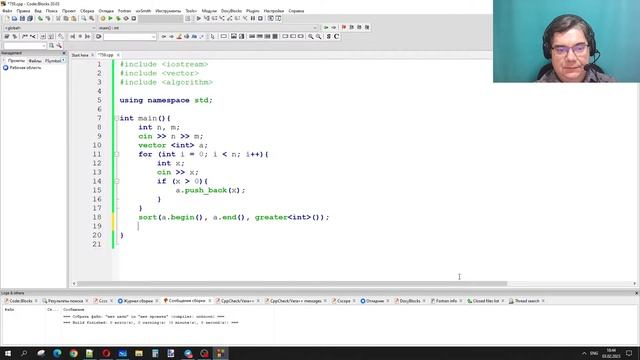
Task: Click the search input field below the toolbars
Action: (x=25, y=46)
